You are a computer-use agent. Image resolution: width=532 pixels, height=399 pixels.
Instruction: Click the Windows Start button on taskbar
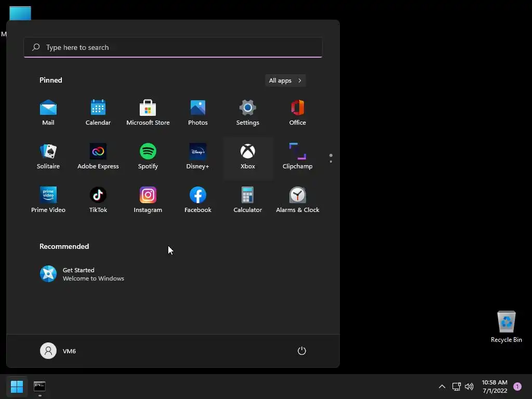coord(17,386)
